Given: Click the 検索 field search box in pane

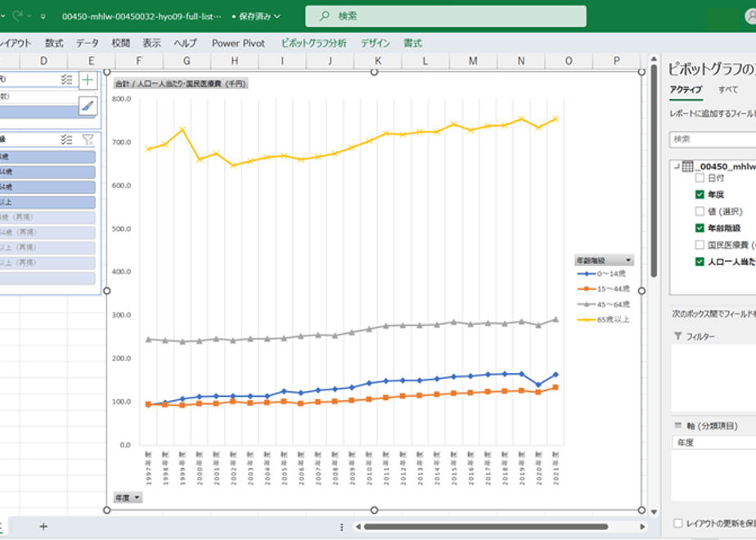Looking at the screenshot, I should click(713, 139).
